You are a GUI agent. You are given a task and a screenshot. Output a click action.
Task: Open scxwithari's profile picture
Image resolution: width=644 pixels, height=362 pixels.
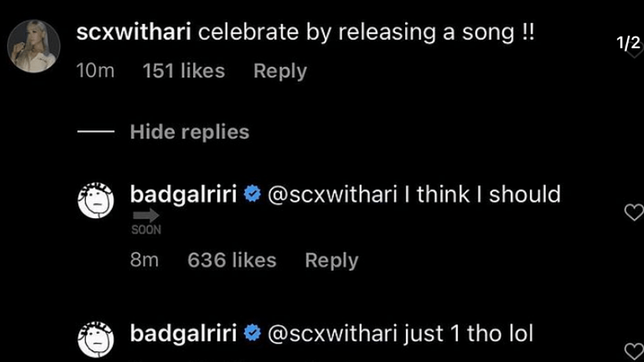click(34, 47)
